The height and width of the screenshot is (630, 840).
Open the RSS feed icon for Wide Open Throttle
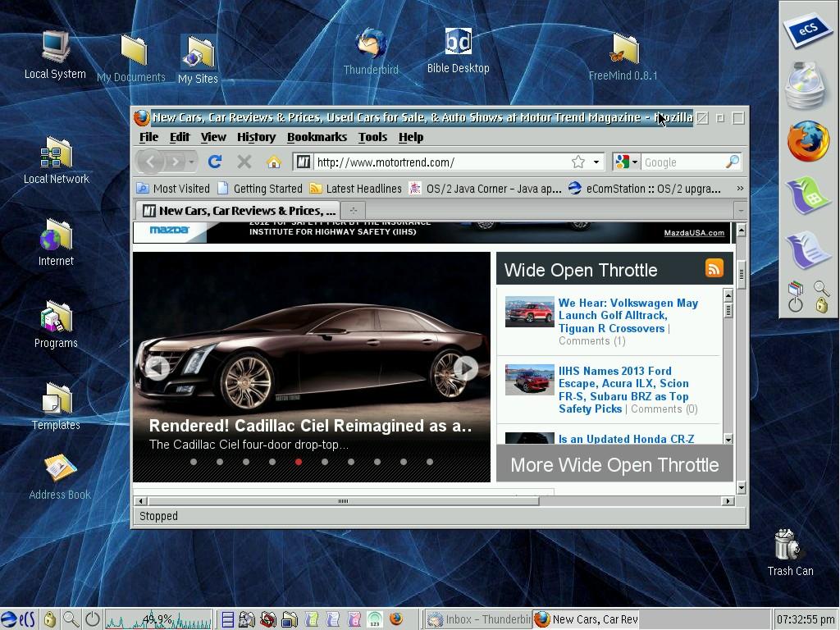[x=714, y=268]
